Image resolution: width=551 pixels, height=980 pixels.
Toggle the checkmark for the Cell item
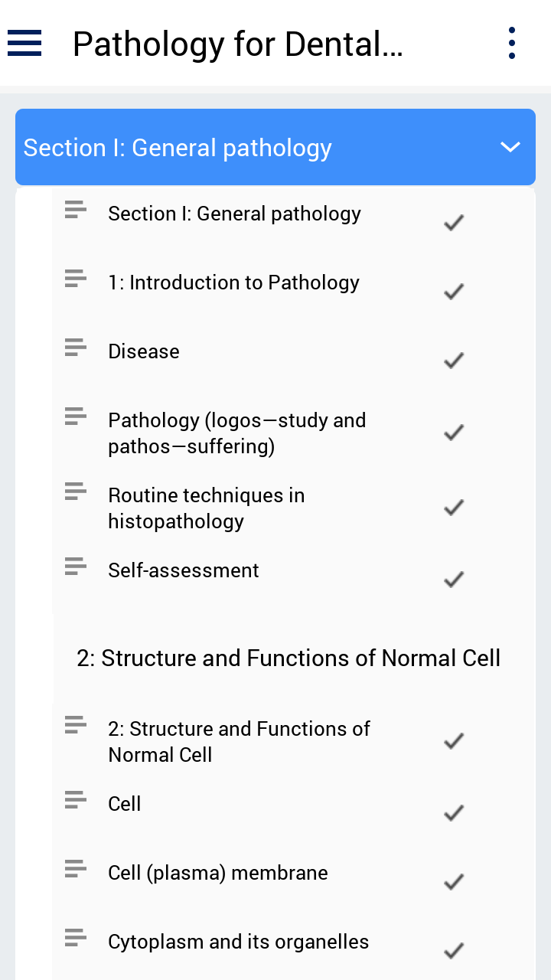(x=454, y=813)
